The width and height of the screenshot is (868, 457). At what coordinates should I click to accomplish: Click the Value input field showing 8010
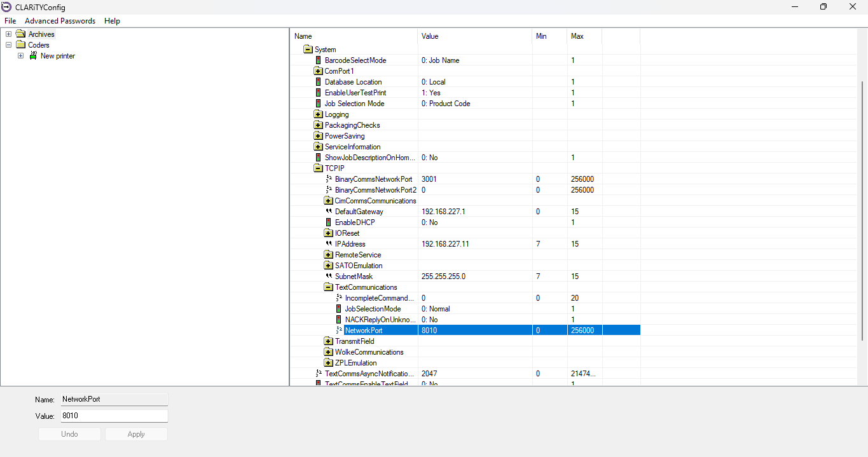(x=114, y=416)
